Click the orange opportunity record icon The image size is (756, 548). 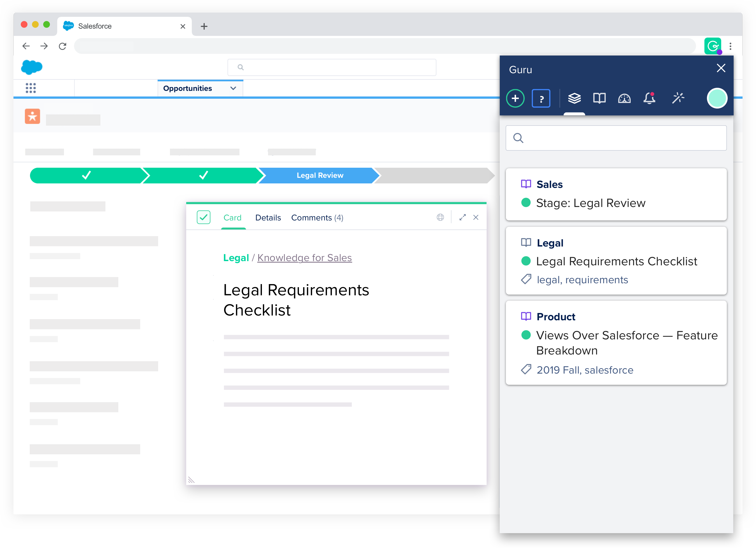(x=32, y=116)
